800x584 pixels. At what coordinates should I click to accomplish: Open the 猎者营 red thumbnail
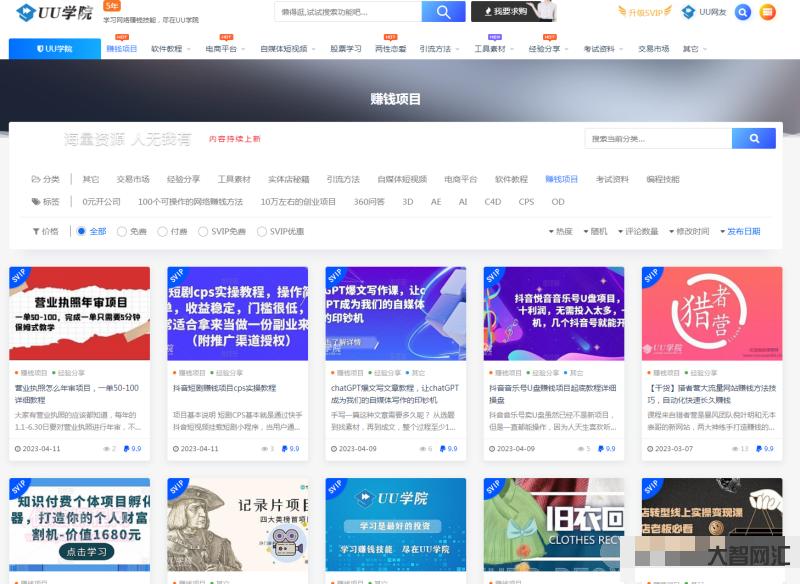tap(712, 313)
